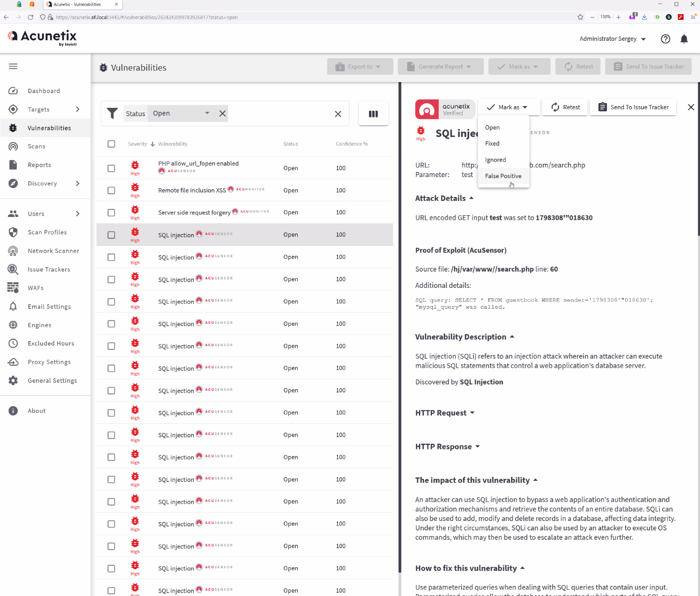The image size is (700, 596).
Task: Click the hamburger menu icon in sidebar
Action: 13,66
